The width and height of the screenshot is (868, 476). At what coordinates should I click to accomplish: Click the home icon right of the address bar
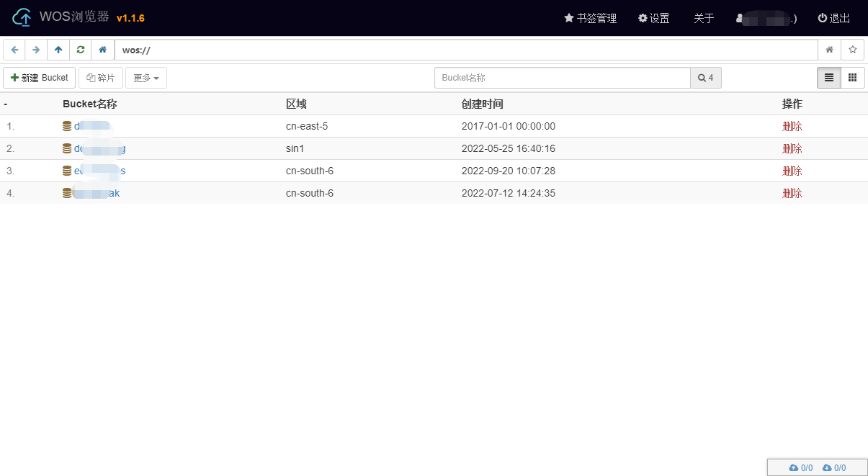tap(829, 49)
